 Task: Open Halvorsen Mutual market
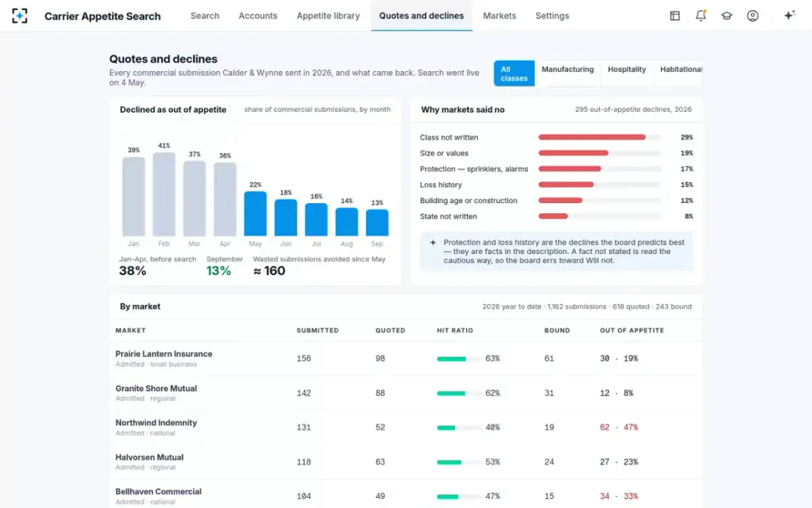pyautogui.click(x=150, y=457)
